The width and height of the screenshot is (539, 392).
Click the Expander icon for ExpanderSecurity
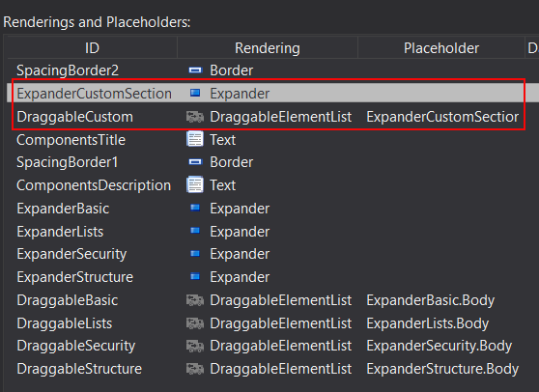[195, 254]
